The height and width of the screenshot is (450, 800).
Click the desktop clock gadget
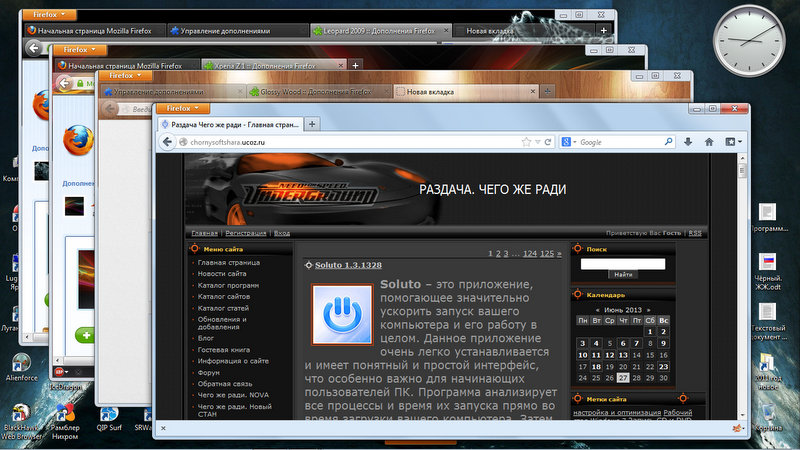[749, 41]
